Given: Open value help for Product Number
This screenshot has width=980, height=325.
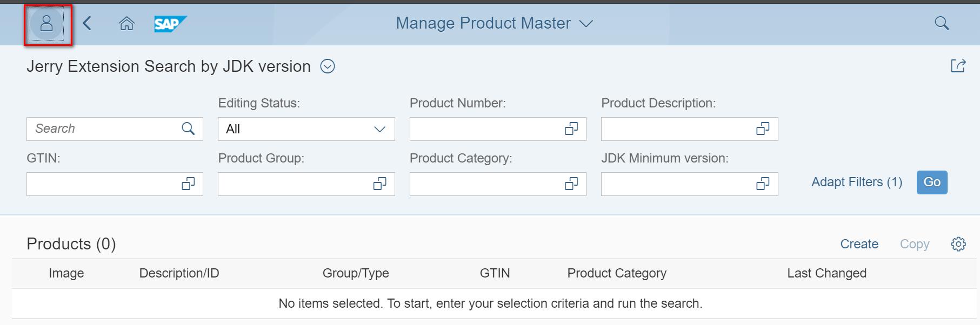Looking at the screenshot, I should coord(571,129).
